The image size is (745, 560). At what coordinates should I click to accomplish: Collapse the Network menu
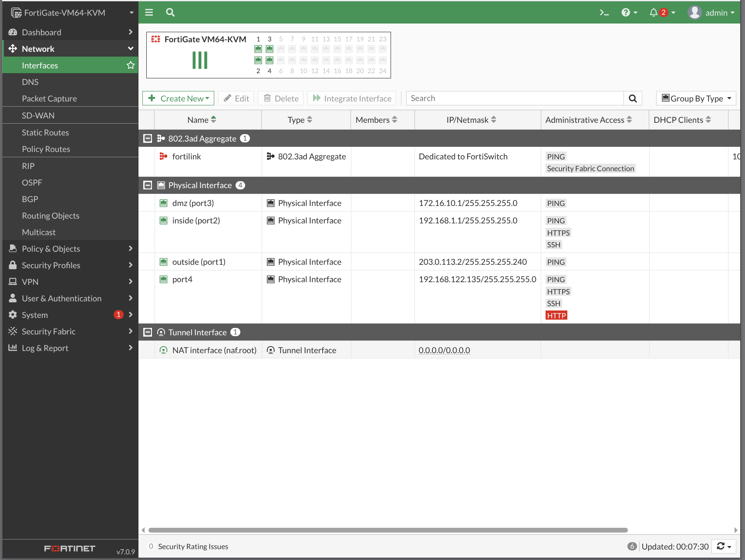tap(70, 49)
